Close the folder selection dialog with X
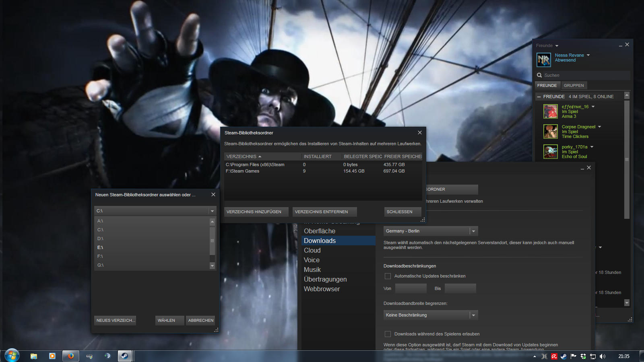Viewport: 644px width, 362px height. coord(213,194)
